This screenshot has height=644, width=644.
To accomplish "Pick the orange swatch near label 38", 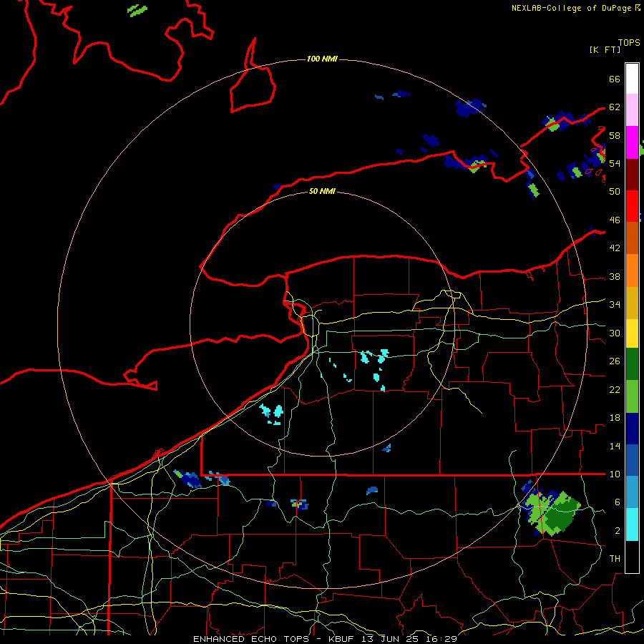I will tap(632, 270).
